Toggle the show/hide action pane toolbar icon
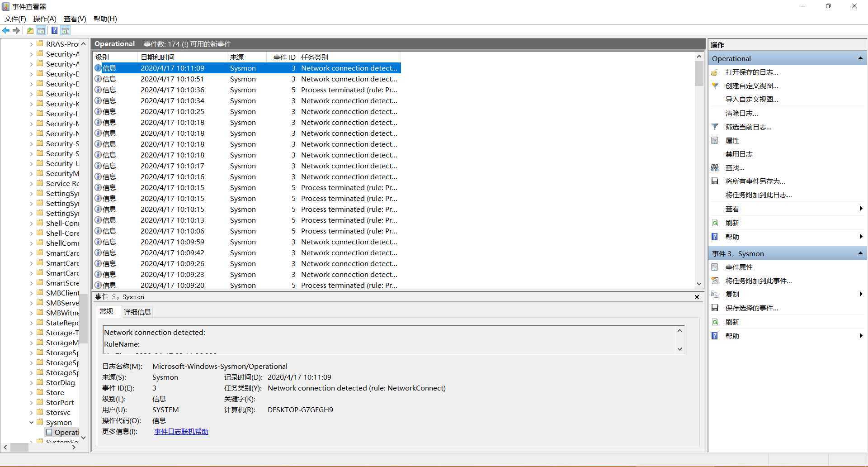This screenshot has width=868, height=467. pos(66,31)
